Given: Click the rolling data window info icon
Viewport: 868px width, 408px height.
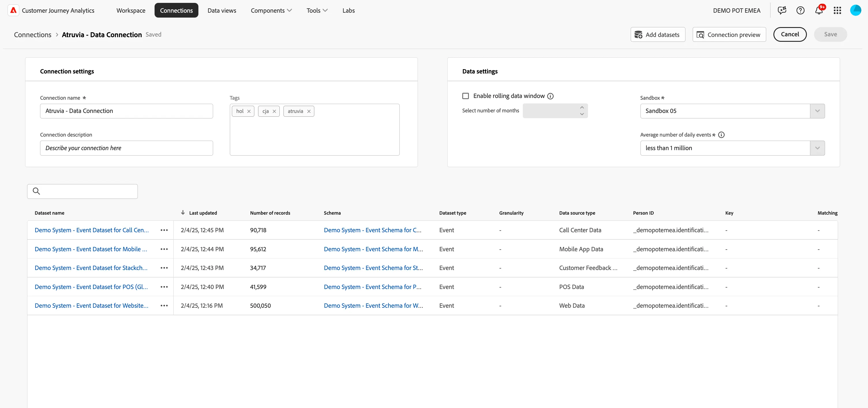Looking at the screenshot, I should pyautogui.click(x=550, y=96).
